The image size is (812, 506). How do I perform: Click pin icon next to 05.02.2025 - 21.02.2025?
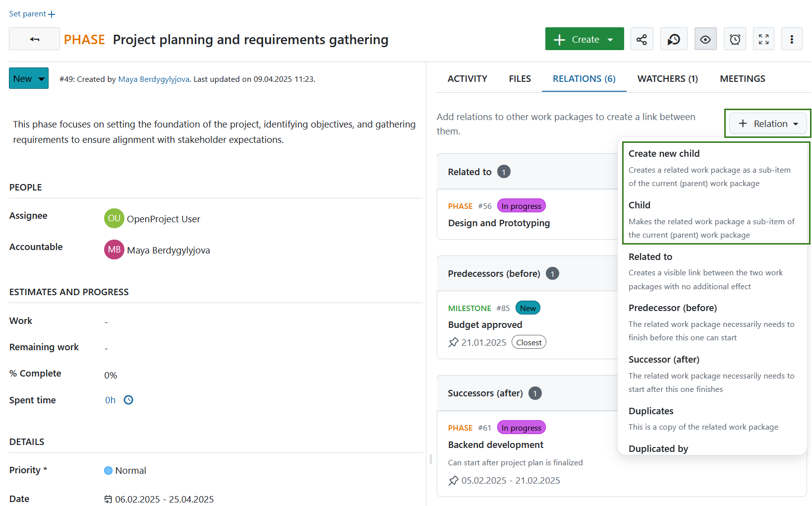[x=454, y=480]
